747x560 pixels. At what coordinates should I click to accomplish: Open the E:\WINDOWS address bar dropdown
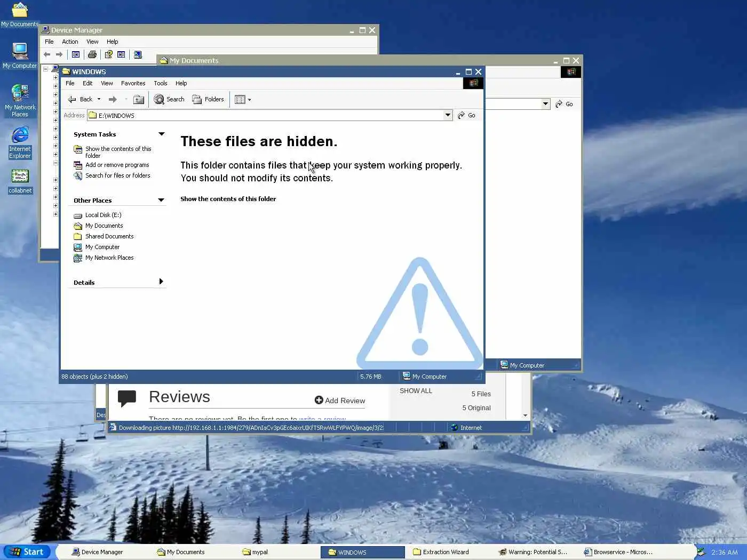[x=448, y=115]
